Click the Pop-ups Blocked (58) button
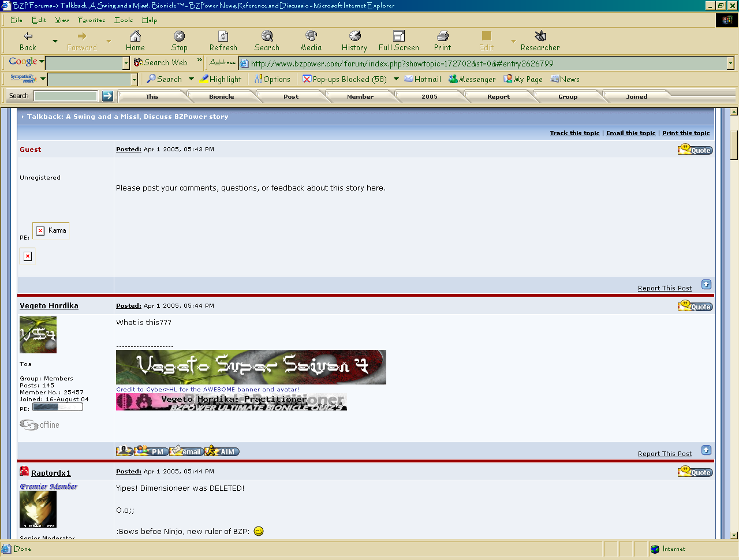This screenshot has height=560, width=739. coord(345,79)
